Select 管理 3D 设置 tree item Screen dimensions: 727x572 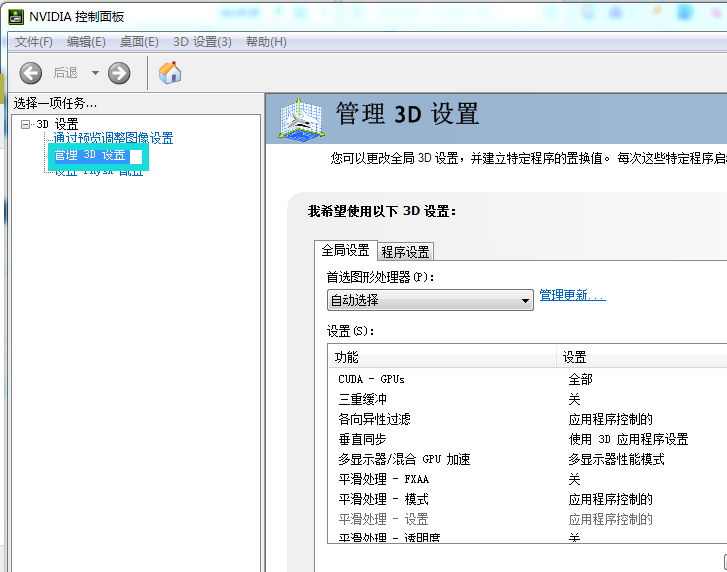click(90, 155)
